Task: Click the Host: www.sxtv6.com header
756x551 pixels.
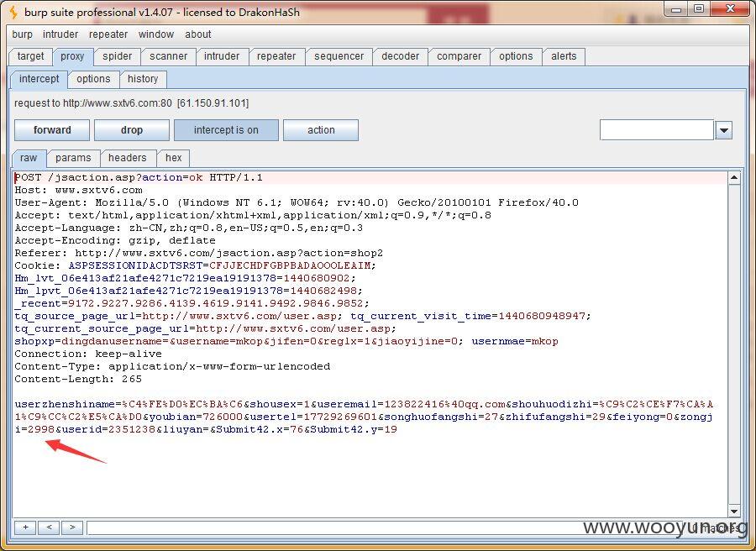Action: pos(79,191)
